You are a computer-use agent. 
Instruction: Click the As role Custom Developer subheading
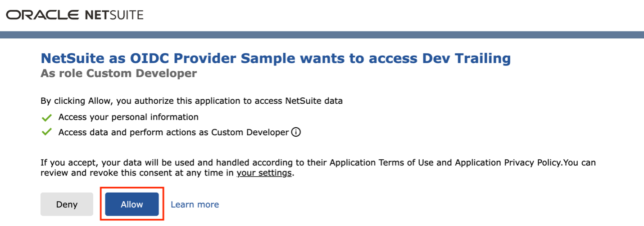coord(118,73)
